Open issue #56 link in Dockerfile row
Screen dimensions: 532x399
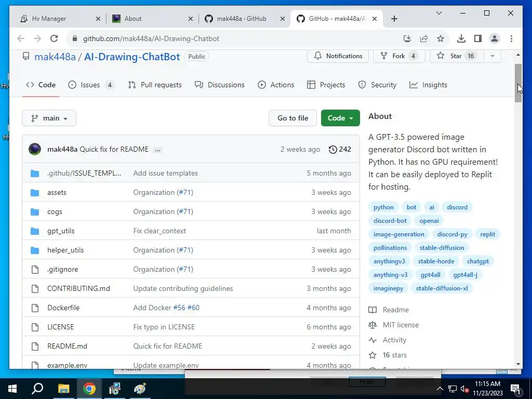179,308
